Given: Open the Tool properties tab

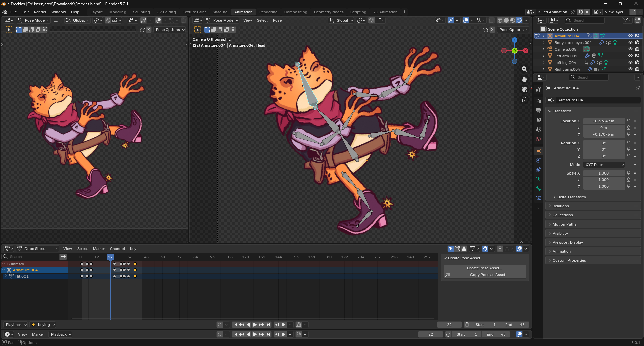Looking at the screenshot, I should (x=538, y=89).
